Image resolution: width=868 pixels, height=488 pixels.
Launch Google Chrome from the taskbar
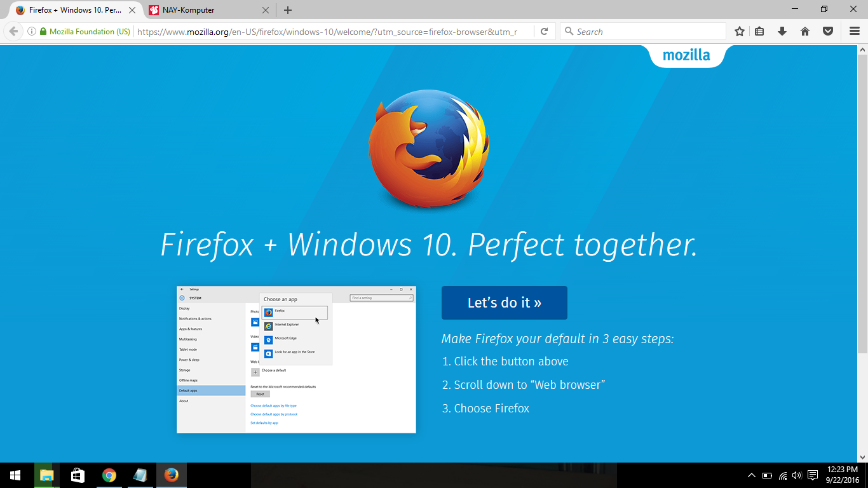point(108,475)
